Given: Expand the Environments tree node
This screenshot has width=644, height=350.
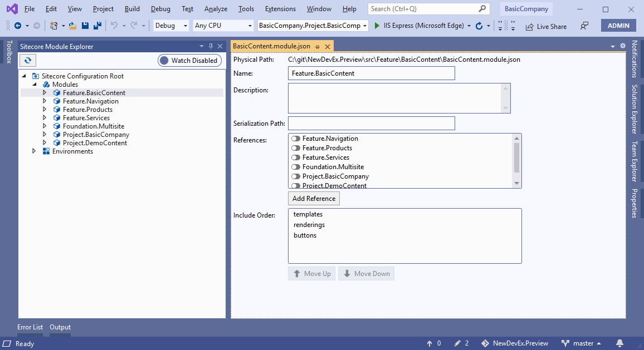Looking at the screenshot, I should click(x=34, y=151).
